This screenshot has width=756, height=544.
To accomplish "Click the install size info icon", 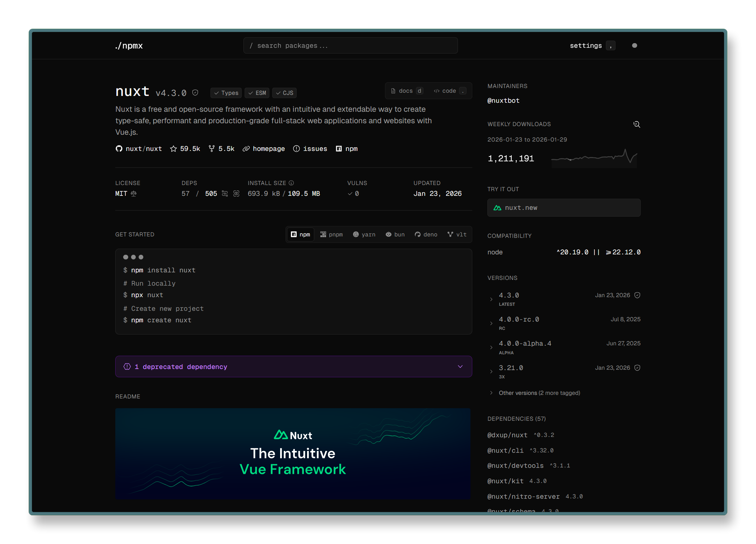I will point(291,183).
